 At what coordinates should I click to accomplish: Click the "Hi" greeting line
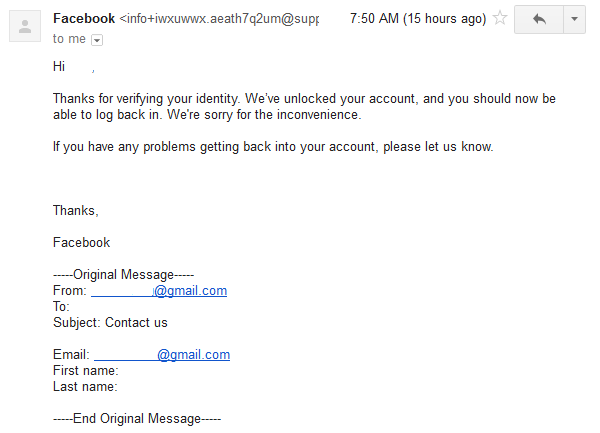(x=73, y=67)
